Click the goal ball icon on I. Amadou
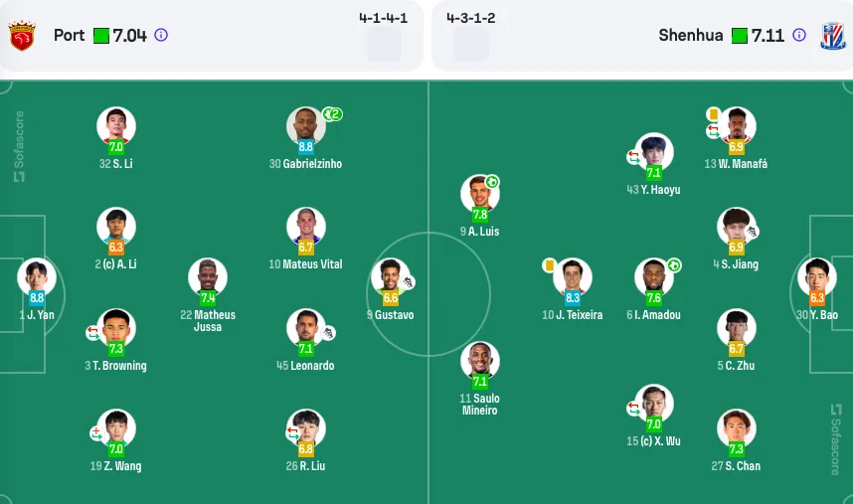Screen dimensions: 853x504 [x=674, y=264]
